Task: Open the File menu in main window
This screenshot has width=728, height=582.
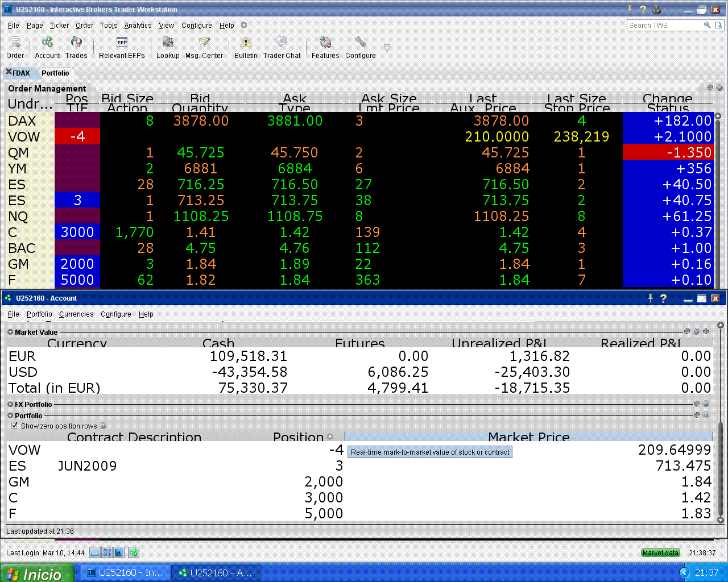Action: pyautogui.click(x=14, y=26)
